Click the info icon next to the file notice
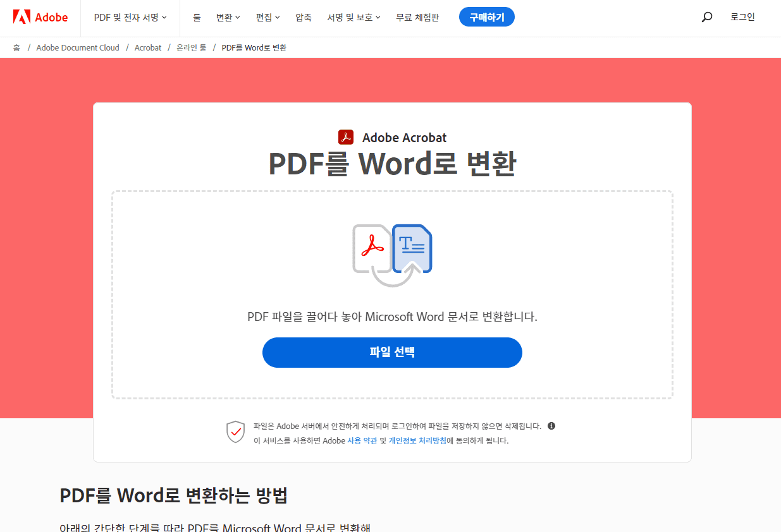The width and height of the screenshot is (781, 532). coord(551,426)
